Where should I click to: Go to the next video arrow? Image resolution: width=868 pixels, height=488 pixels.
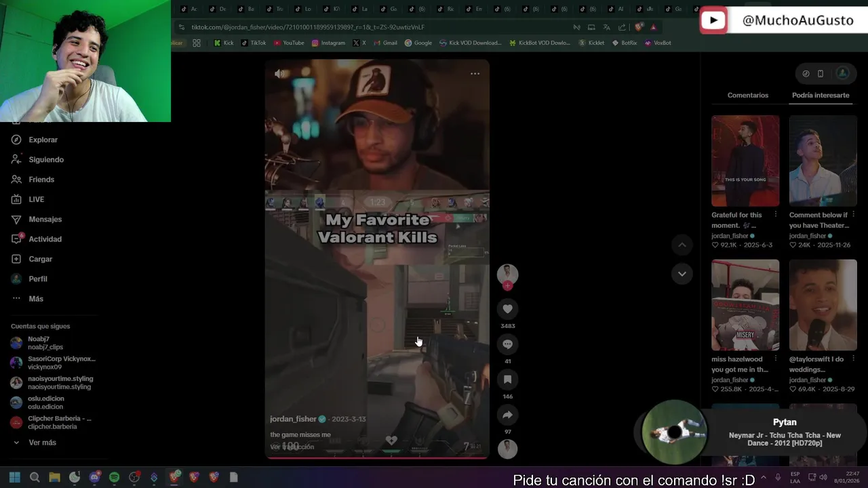[x=682, y=274]
